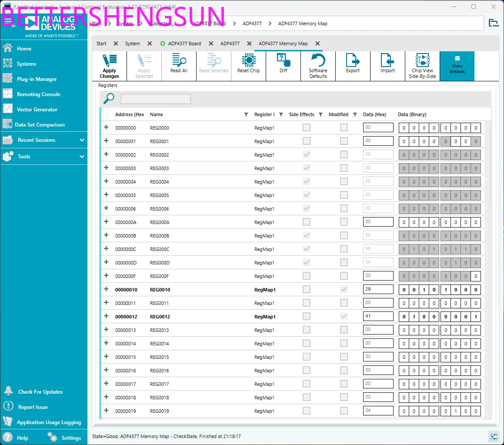Screen dimensions: 504x445
Task: Expand register REG0006 row
Action: coord(107,208)
